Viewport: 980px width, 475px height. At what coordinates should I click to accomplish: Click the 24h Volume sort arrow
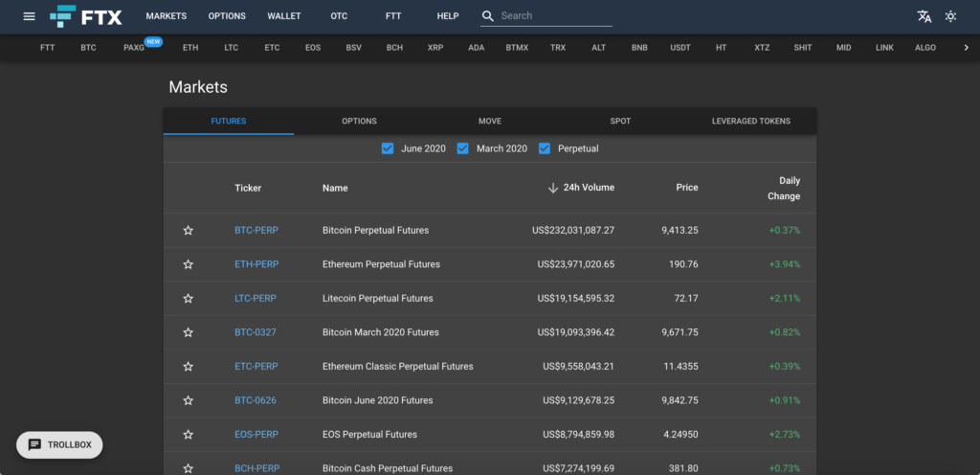(552, 188)
